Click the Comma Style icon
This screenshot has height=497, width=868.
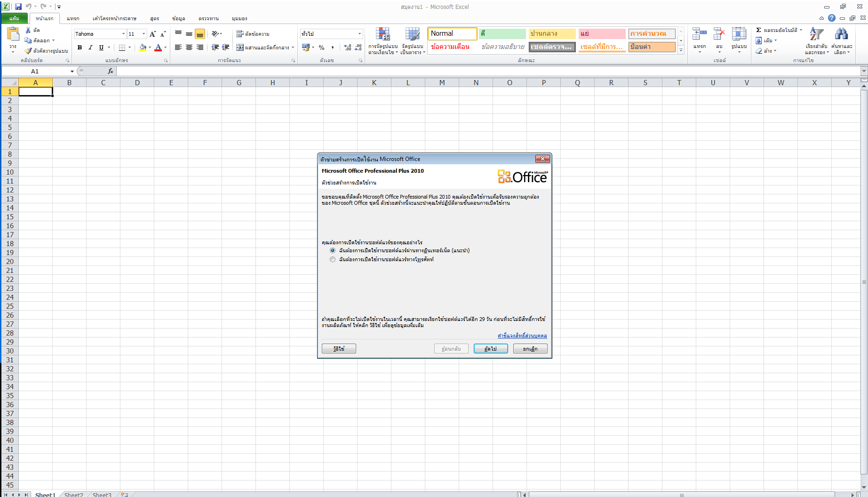pyautogui.click(x=333, y=48)
